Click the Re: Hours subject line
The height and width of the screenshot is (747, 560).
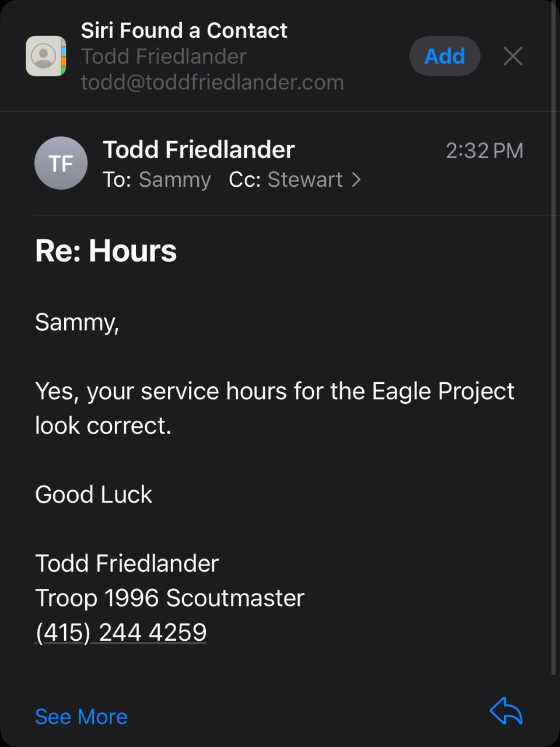point(106,251)
